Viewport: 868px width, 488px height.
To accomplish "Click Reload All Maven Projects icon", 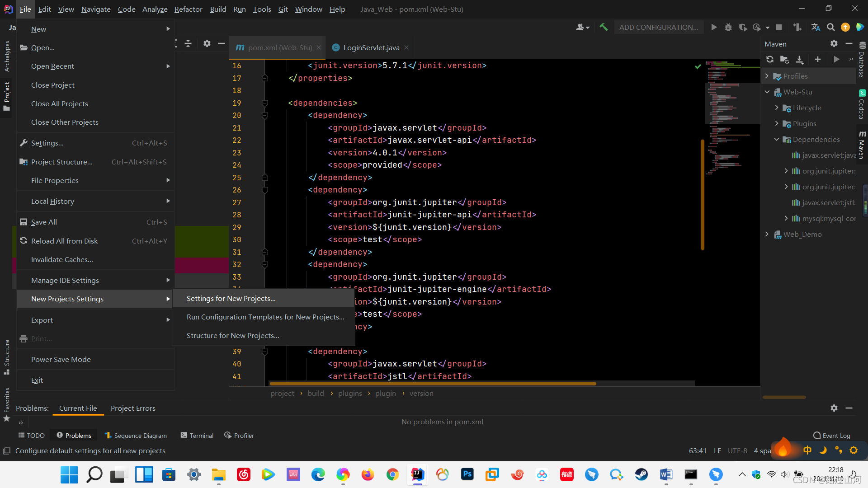I will pyautogui.click(x=770, y=59).
